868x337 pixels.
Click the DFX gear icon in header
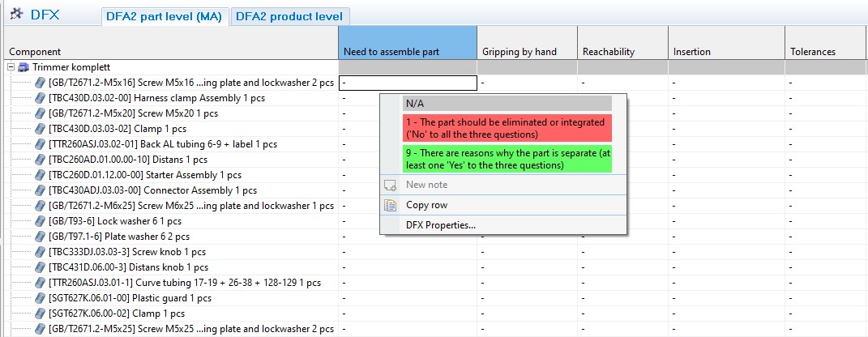pos(16,14)
